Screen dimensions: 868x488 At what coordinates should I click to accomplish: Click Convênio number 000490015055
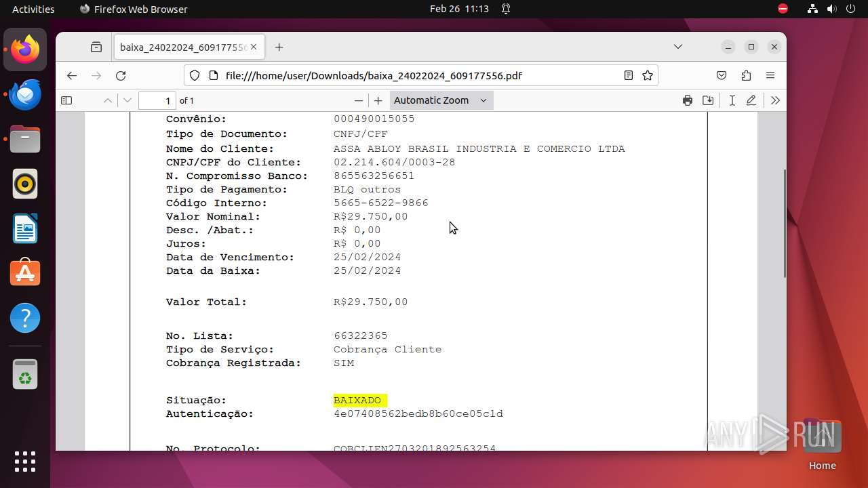click(374, 119)
